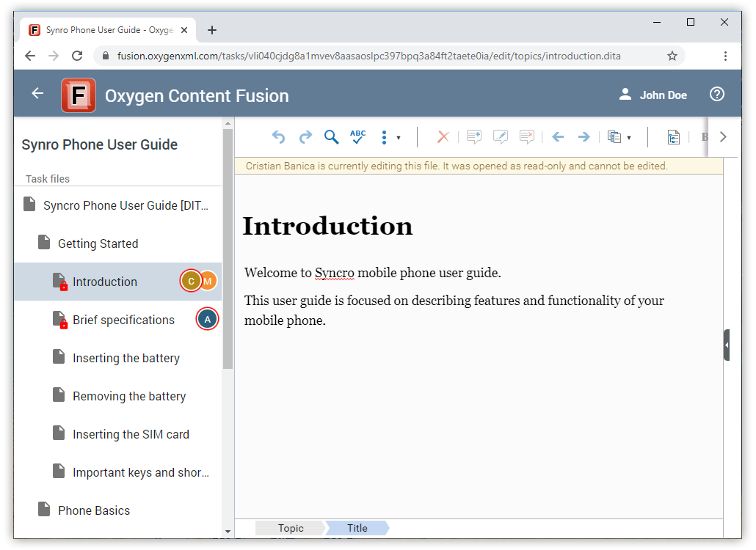Screen dimensions: 756x550
Task: Run the ABC spell check tool
Action: click(x=357, y=137)
